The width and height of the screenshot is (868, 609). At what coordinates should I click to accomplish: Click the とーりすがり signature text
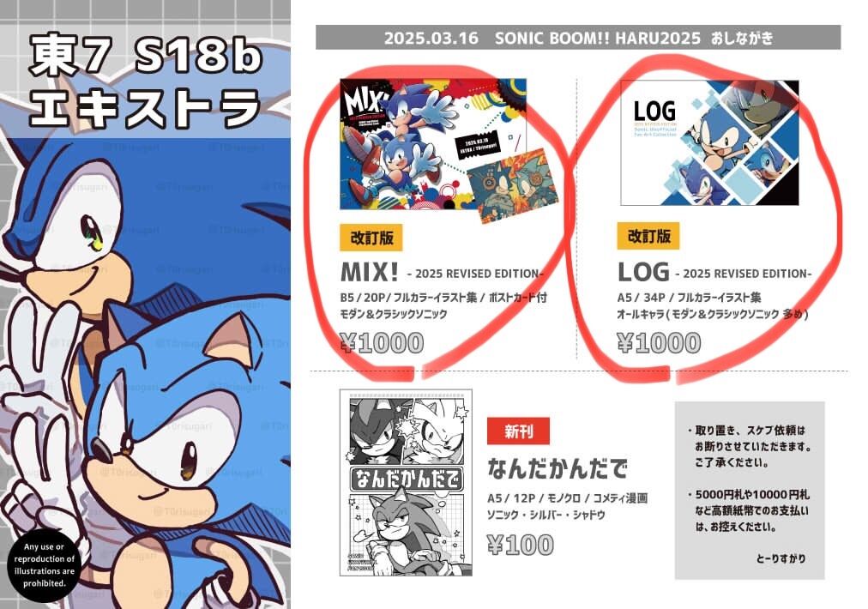point(781,558)
